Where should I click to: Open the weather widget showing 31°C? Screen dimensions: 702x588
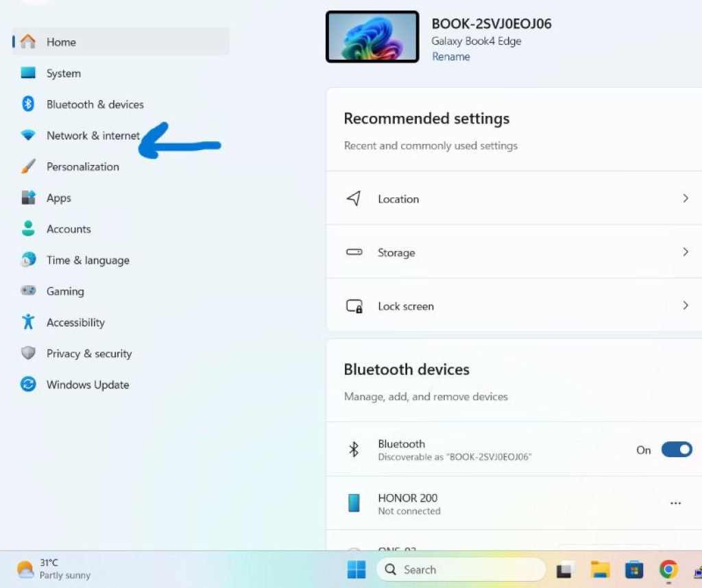(53, 569)
